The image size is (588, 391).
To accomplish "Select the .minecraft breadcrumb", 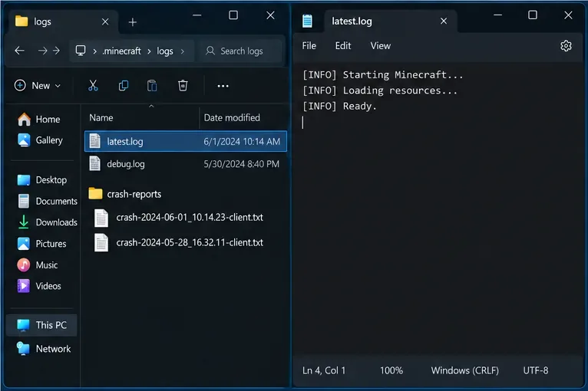I will pos(121,51).
